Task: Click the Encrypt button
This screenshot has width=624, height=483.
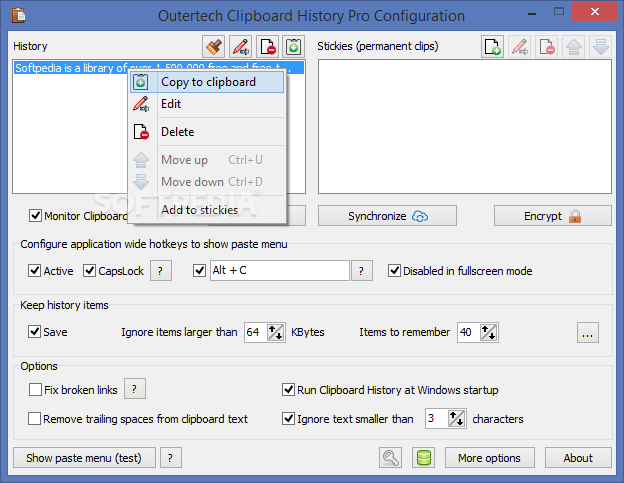Action: point(553,216)
